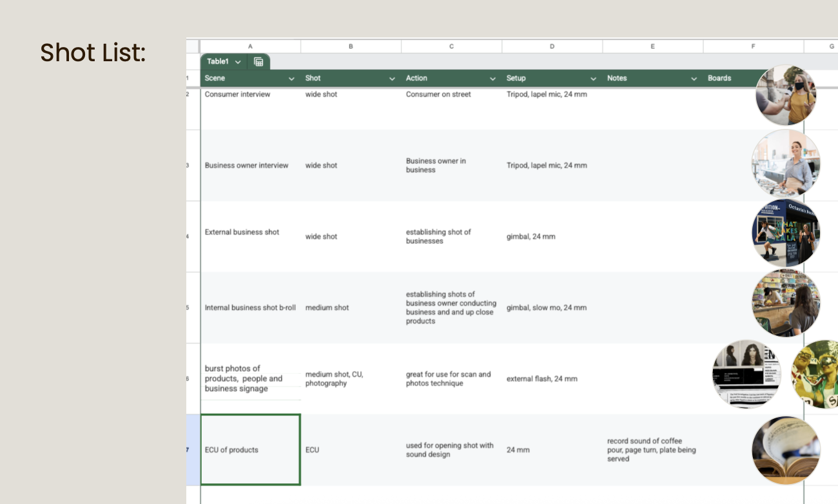Click 'establishing shot of businesses' cell
This screenshot has width=838, height=504.
(451, 237)
